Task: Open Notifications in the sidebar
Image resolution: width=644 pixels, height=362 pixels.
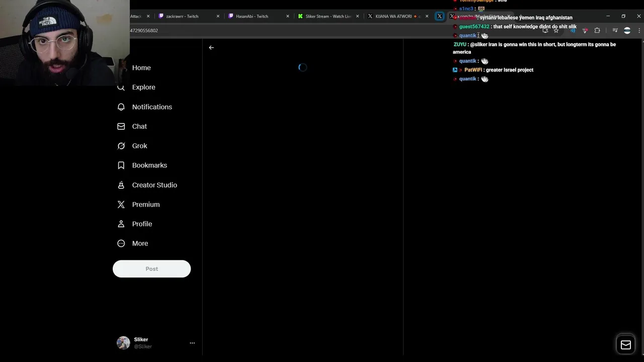Action: coord(152,107)
